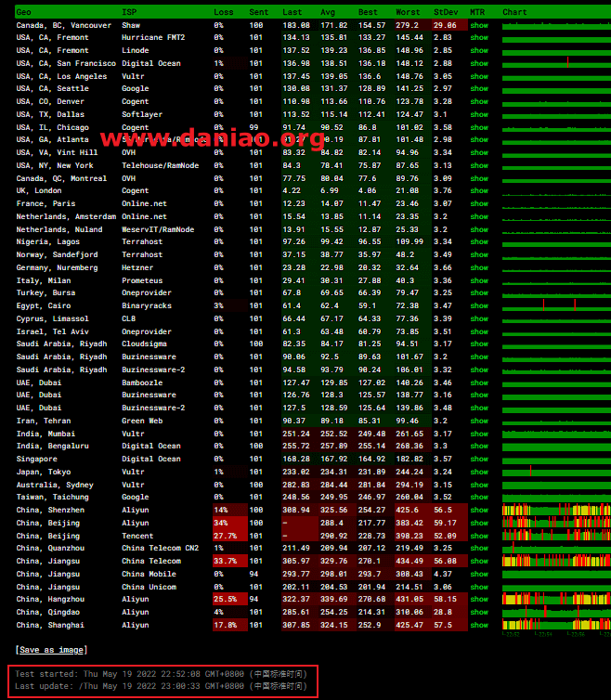The width and height of the screenshot is (611, 700).
Task: Show MTR for Beijing Tencent
Action: (x=479, y=536)
